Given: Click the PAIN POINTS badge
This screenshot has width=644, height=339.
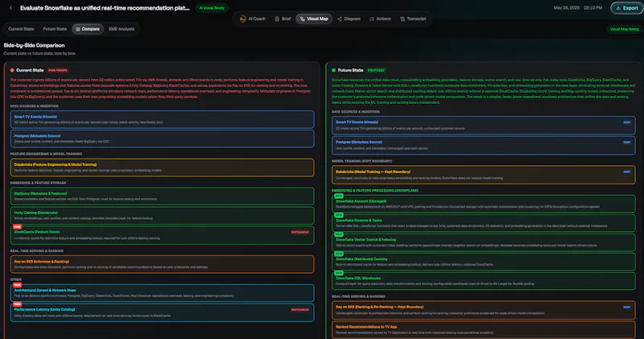Looking at the screenshot, I should coord(58,70).
